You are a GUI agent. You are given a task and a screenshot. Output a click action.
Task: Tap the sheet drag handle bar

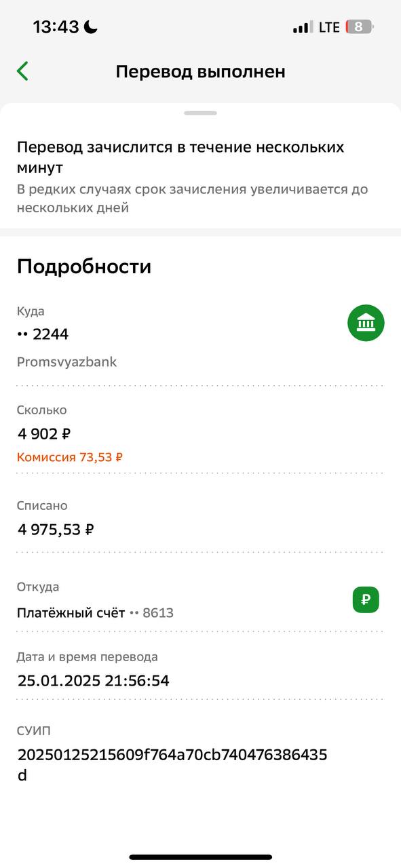[x=200, y=113]
